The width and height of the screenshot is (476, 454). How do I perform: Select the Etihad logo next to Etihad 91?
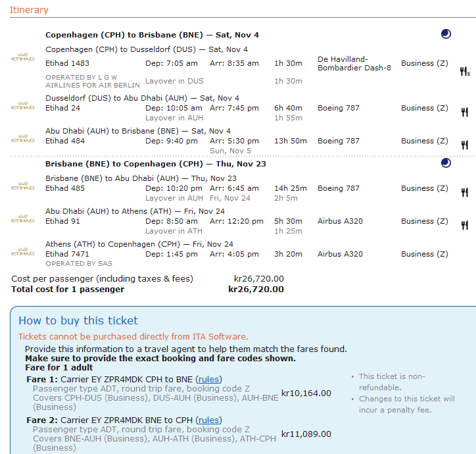[23, 218]
